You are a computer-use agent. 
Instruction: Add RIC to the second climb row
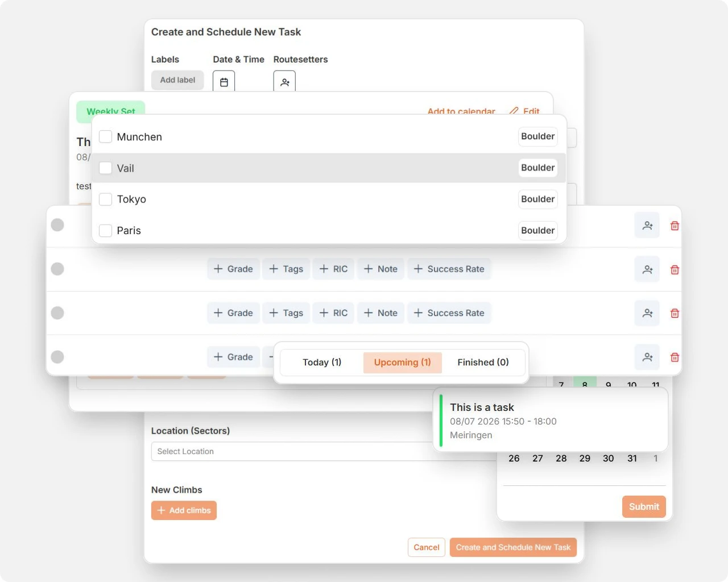coord(333,269)
